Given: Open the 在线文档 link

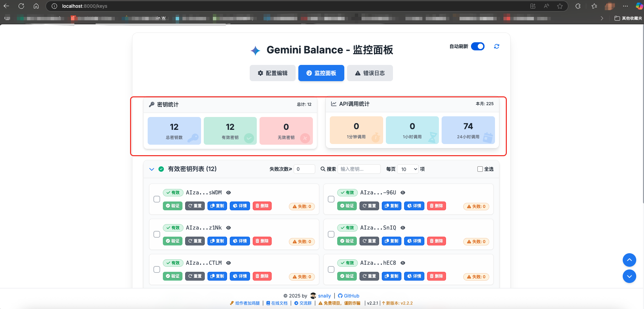Looking at the screenshot, I should (277, 303).
